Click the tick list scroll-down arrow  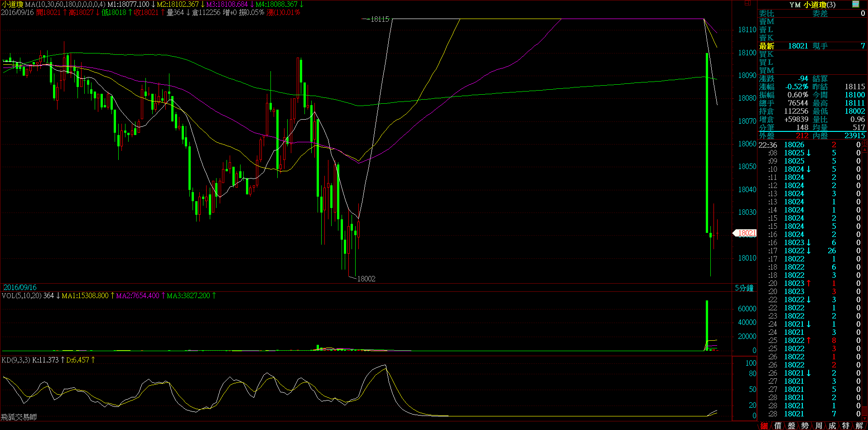pos(865,419)
